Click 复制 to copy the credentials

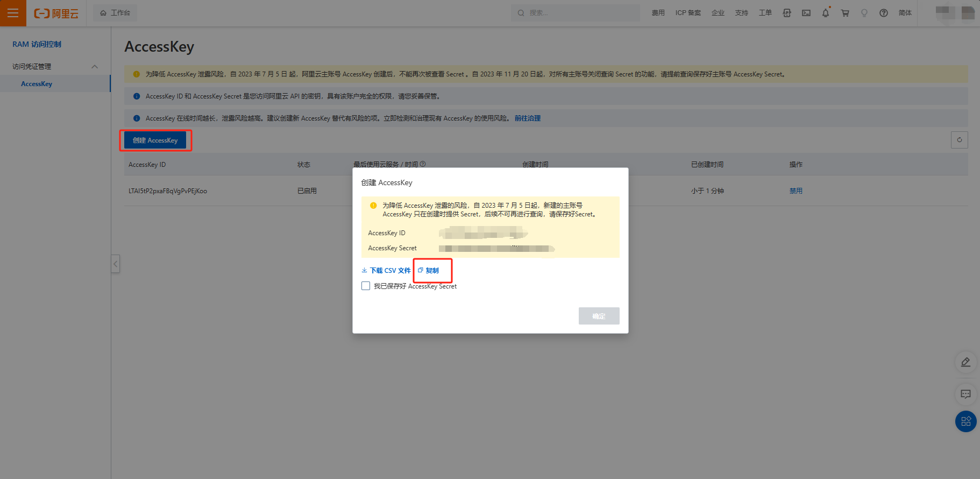(432, 271)
